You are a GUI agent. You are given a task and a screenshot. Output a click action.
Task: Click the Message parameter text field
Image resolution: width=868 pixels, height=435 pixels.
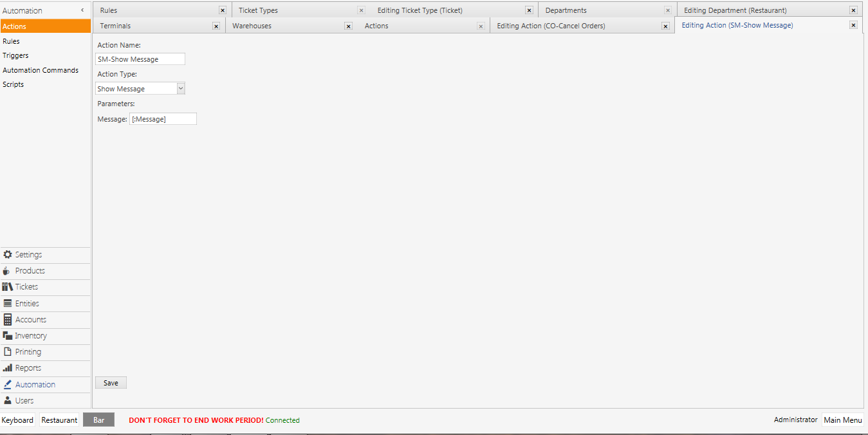pyautogui.click(x=163, y=119)
